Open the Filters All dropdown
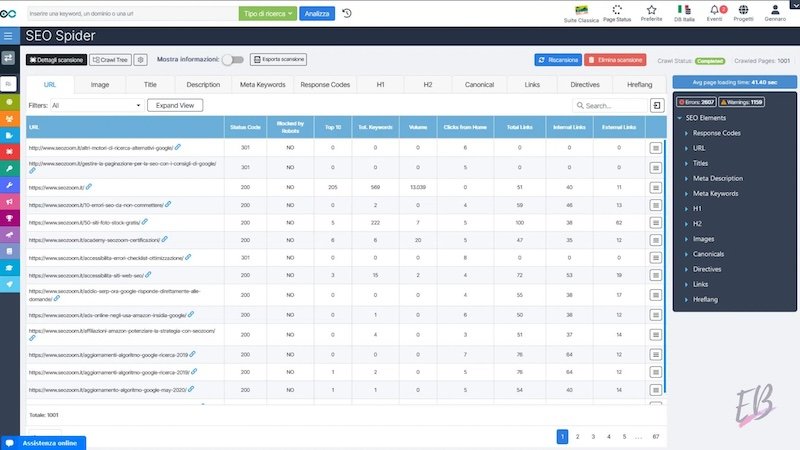Viewport: 800px width, 450px height. coord(96,106)
